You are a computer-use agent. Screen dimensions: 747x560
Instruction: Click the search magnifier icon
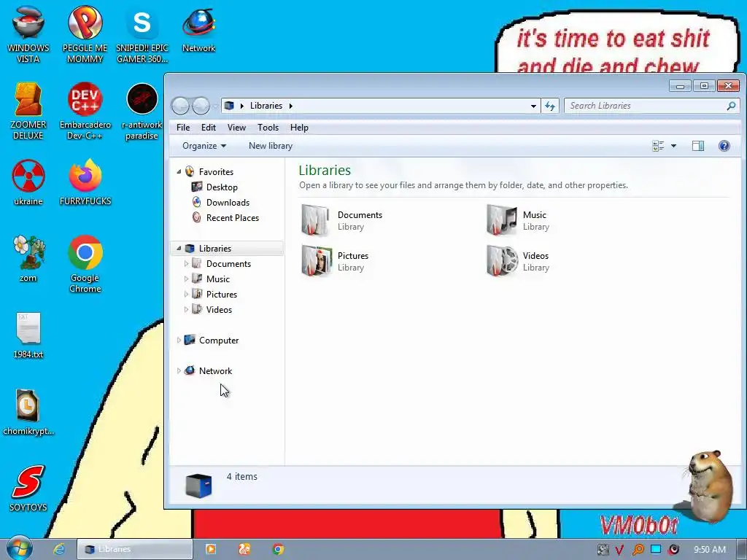[x=731, y=106]
